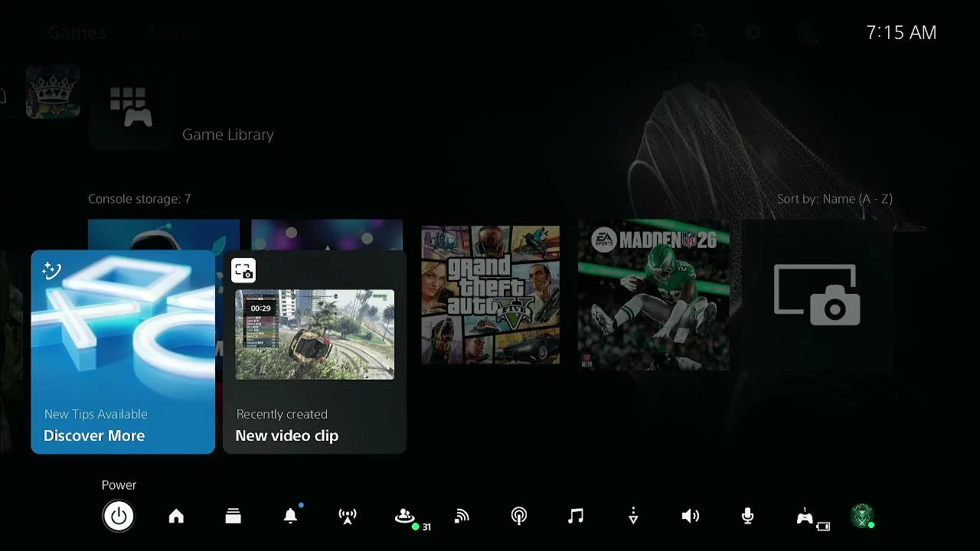980x551 pixels.
Task: Click the 7:15 AM clock
Action: (x=901, y=32)
